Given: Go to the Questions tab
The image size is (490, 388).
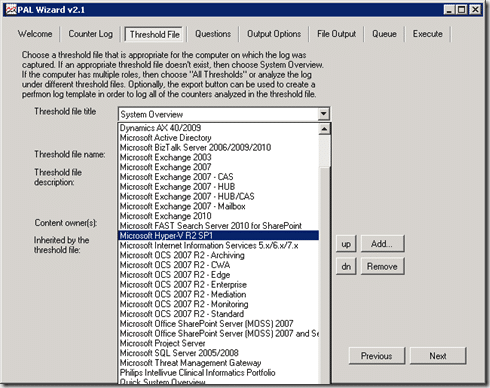Looking at the screenshot, I should (213, 34).
